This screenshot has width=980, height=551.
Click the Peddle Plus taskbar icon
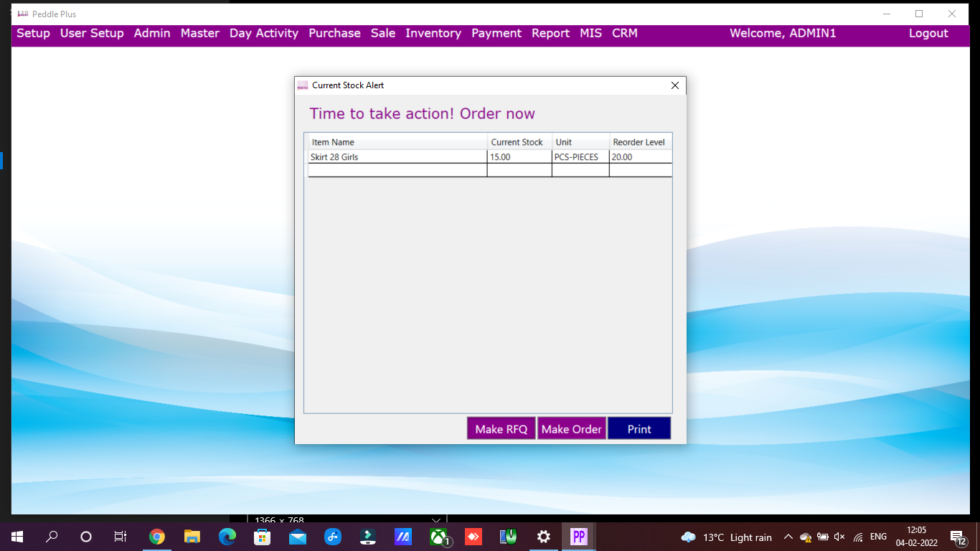coord(578,537)
